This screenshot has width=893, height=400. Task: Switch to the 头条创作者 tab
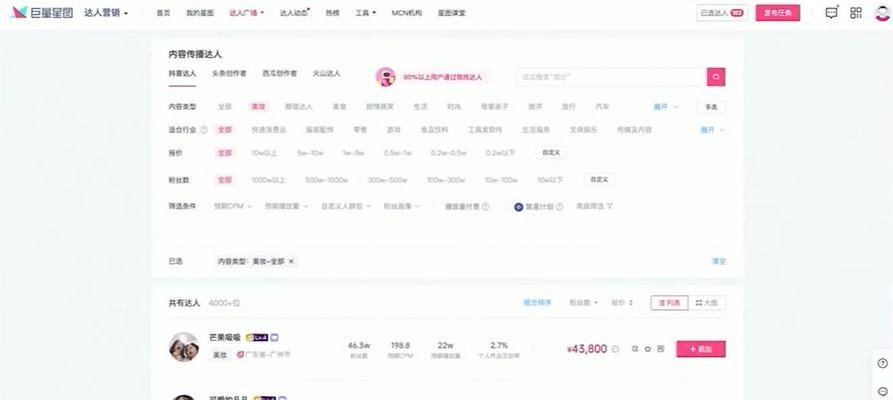tap(230, 74)
